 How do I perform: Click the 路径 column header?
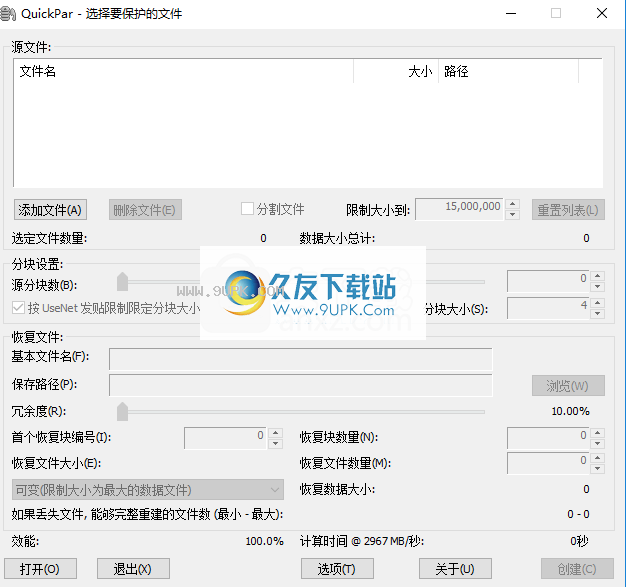click(x=509, y=71)
